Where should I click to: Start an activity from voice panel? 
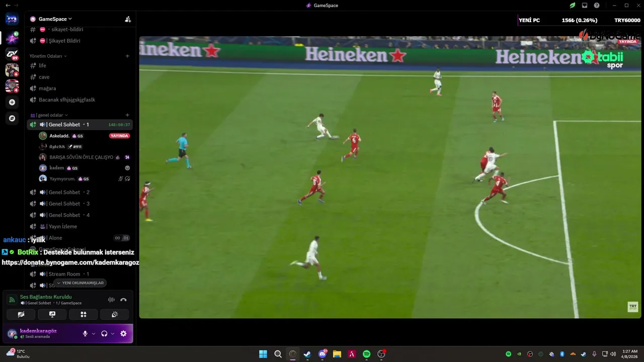(84, 314)
